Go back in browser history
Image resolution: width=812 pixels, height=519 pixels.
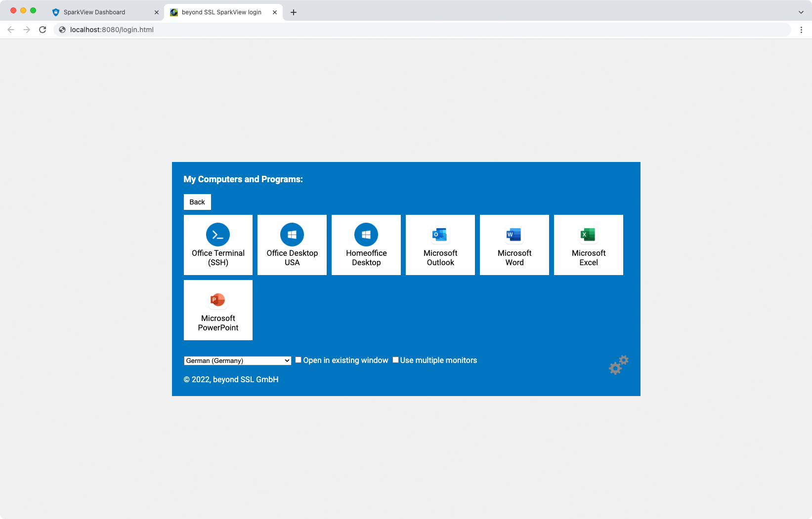point(11,30)
